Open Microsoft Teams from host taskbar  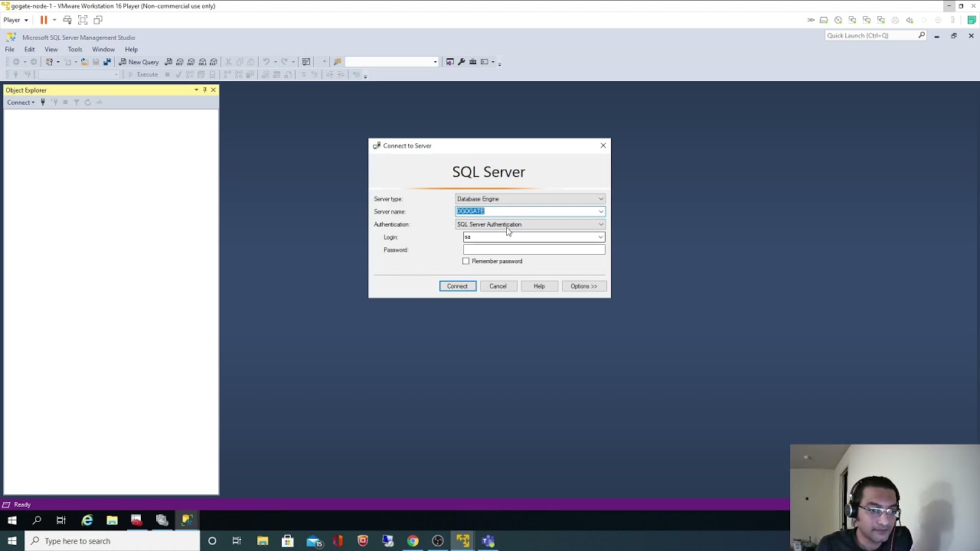tap(488, 541)
